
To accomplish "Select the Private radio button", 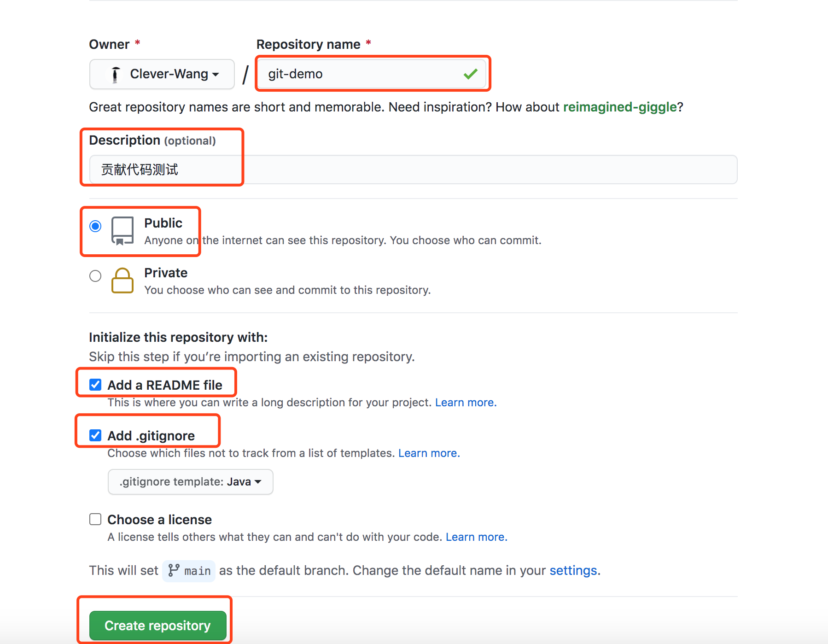I will (x=95, y=275).
